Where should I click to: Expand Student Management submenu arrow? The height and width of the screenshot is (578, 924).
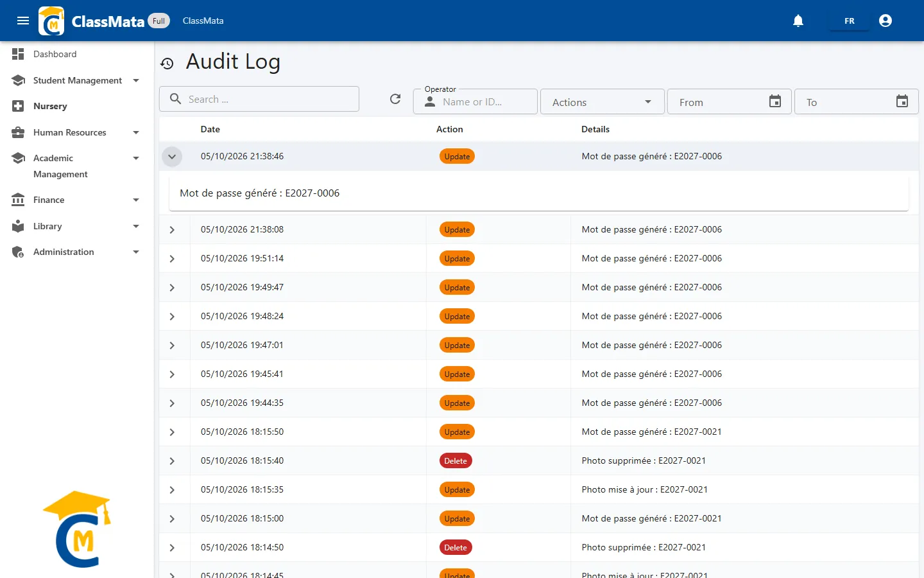tap(136, 80)
